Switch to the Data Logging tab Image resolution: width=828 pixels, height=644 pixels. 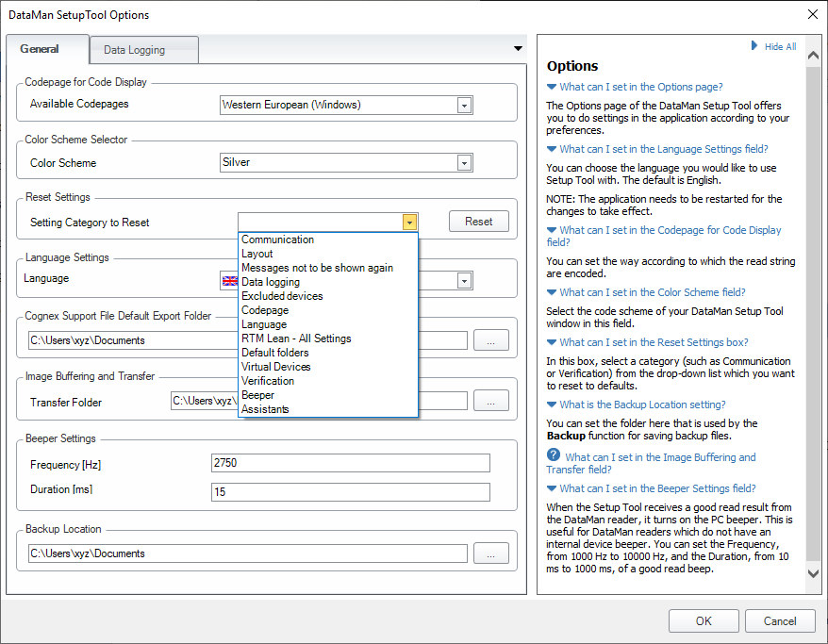(134, 50)
